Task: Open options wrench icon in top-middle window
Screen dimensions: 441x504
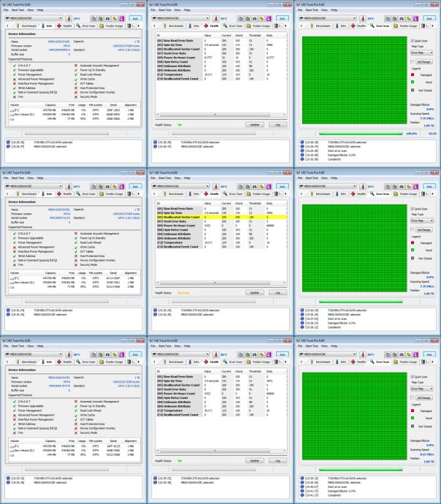Action: point(261,18)
